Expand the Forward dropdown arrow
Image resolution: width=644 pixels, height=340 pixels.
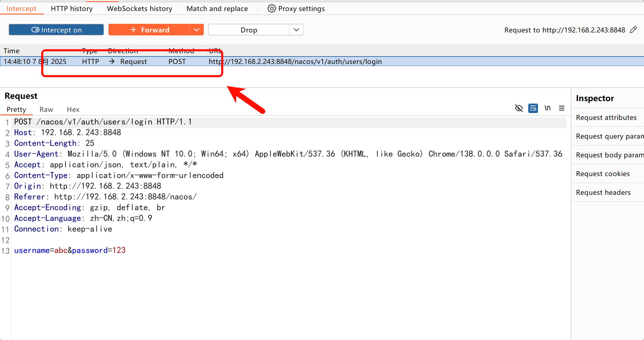(196, 30)
